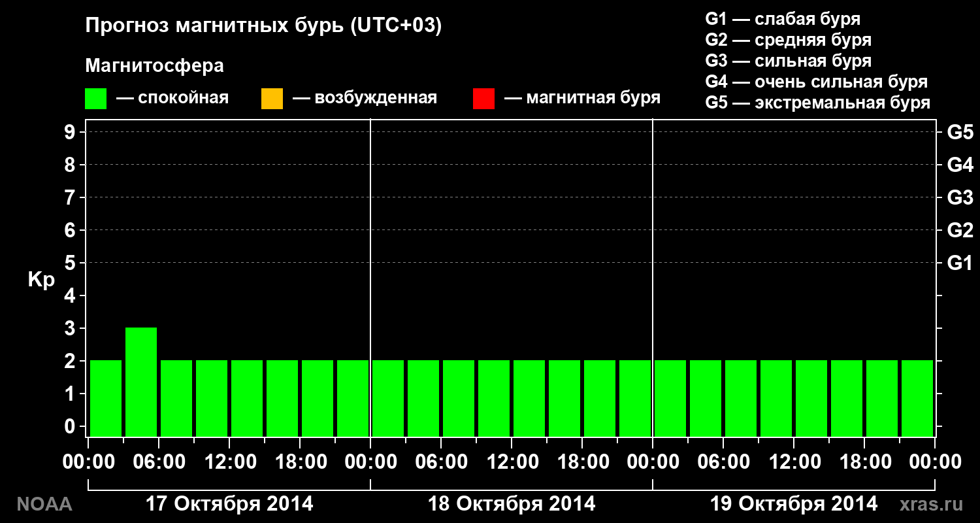The image size is (980, 523).
Task: Select the last green bar of 19 Октября
Action: click(x=917, y=398)
